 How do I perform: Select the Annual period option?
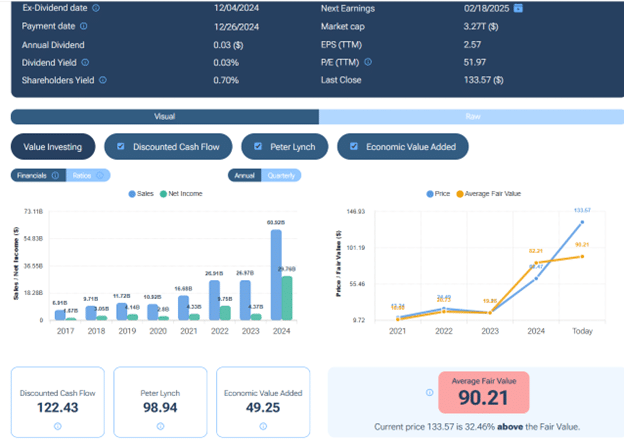point(243,176)
